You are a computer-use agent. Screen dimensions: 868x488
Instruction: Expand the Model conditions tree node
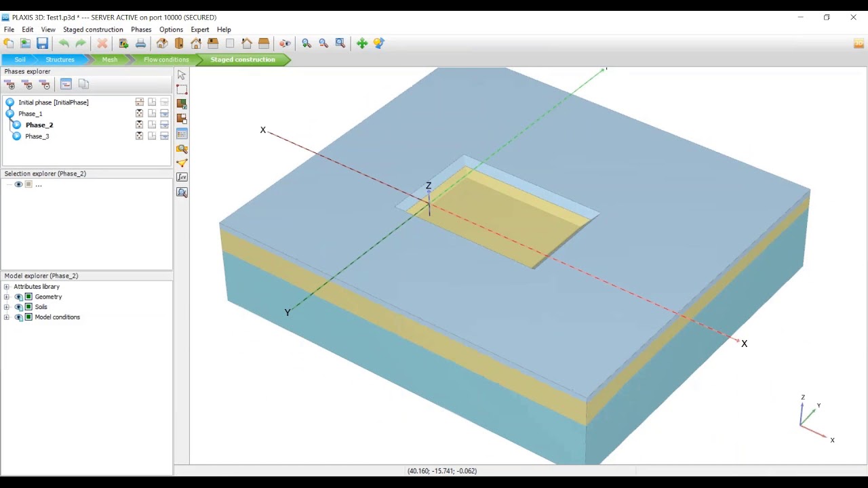tap(7, 317)
